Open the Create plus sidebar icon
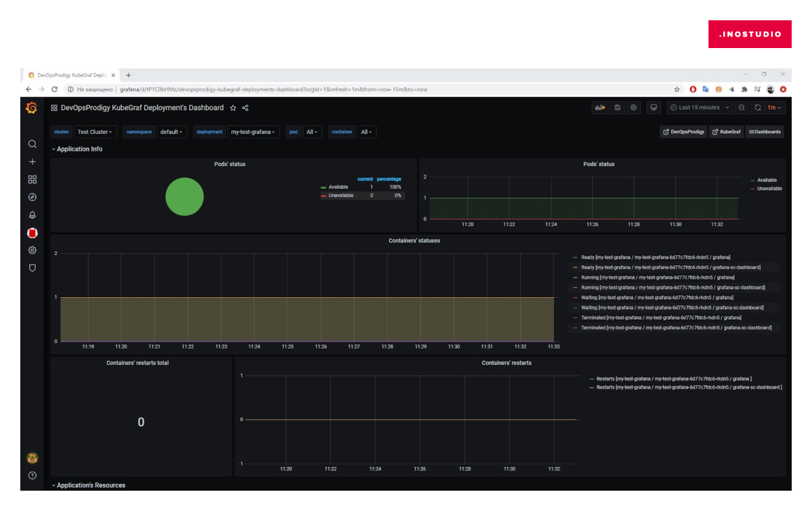This screenshot has height=511, width=812. coord(32,162)
